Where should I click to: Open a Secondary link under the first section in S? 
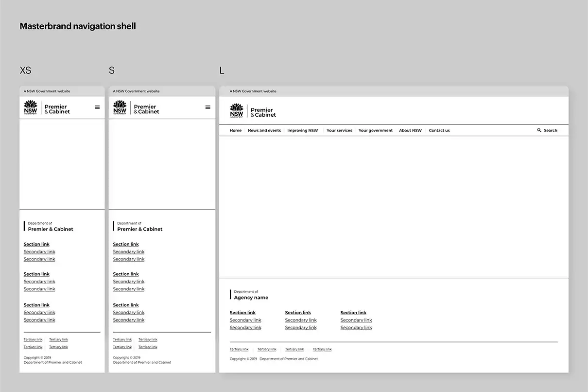(x=128, y=251)
